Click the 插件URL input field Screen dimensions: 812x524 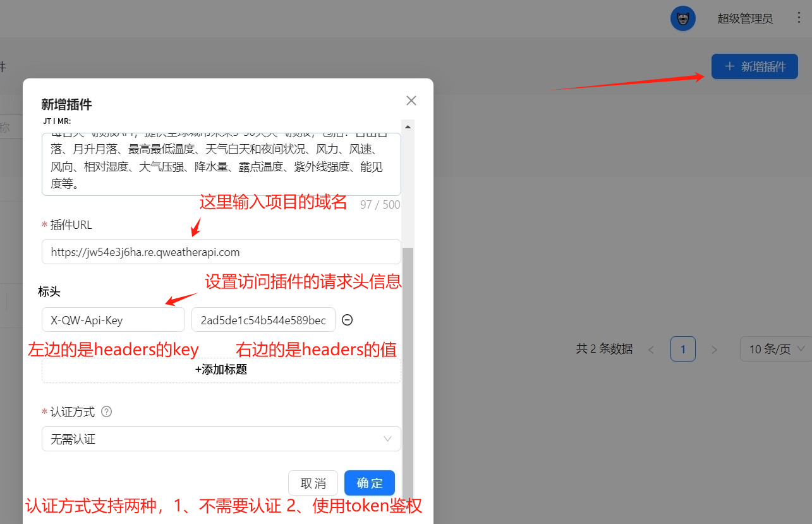[x=221, y=252]
